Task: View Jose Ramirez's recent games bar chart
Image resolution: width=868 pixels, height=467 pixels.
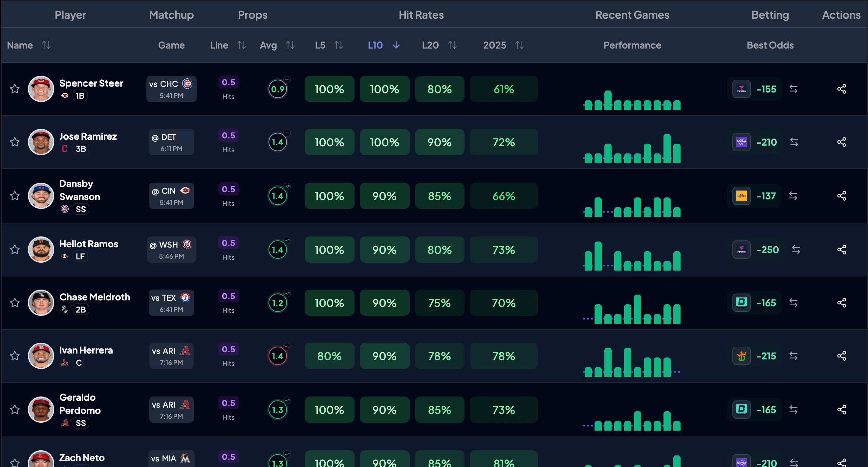Action: point(632,148)
